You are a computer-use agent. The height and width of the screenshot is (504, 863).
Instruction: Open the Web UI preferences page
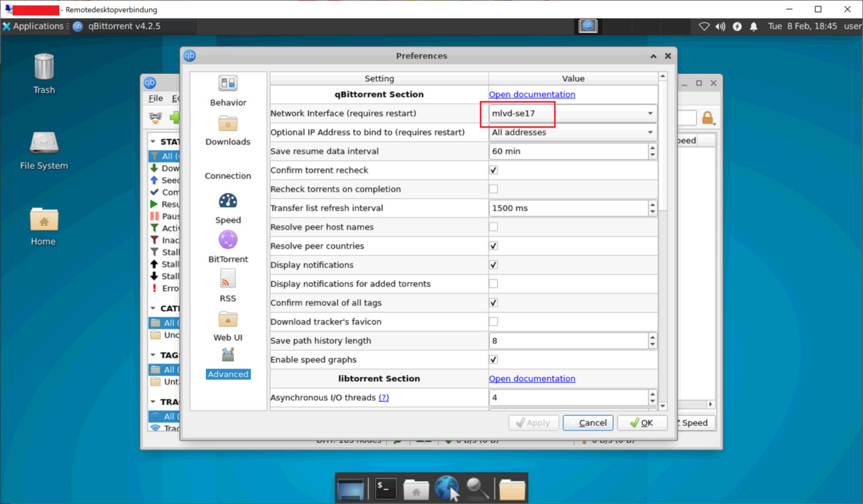228,326
